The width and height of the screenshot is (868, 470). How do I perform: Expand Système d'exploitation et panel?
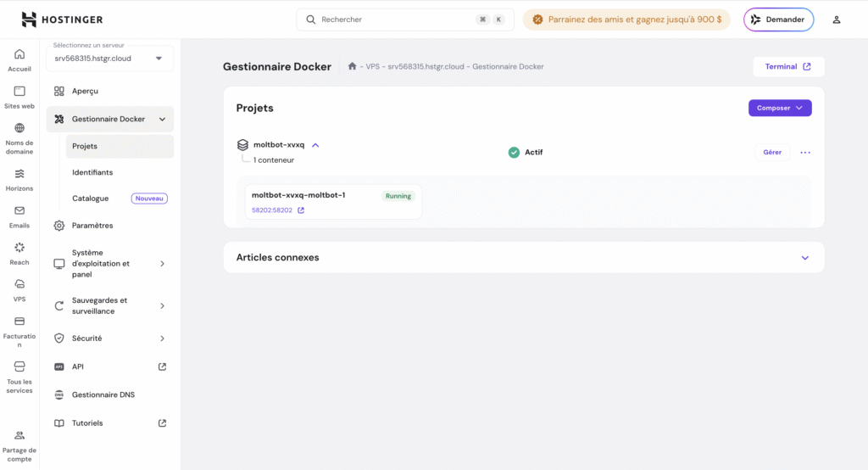click(x=162, y=263)
